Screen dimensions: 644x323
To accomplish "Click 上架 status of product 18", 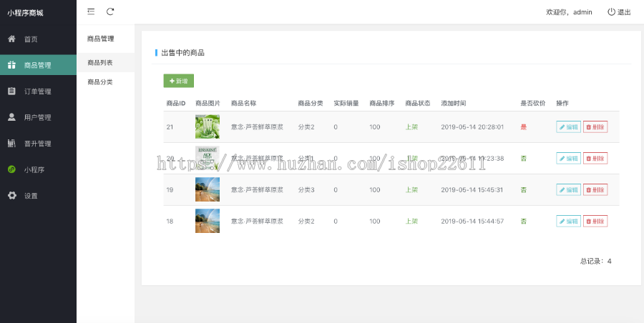I will [411, 222].
